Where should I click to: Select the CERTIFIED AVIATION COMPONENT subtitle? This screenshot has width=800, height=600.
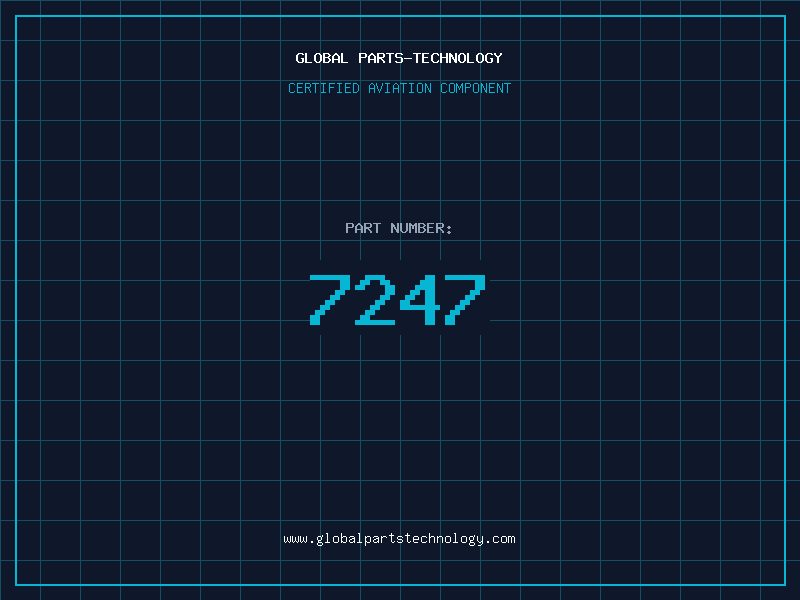[399, 88]
